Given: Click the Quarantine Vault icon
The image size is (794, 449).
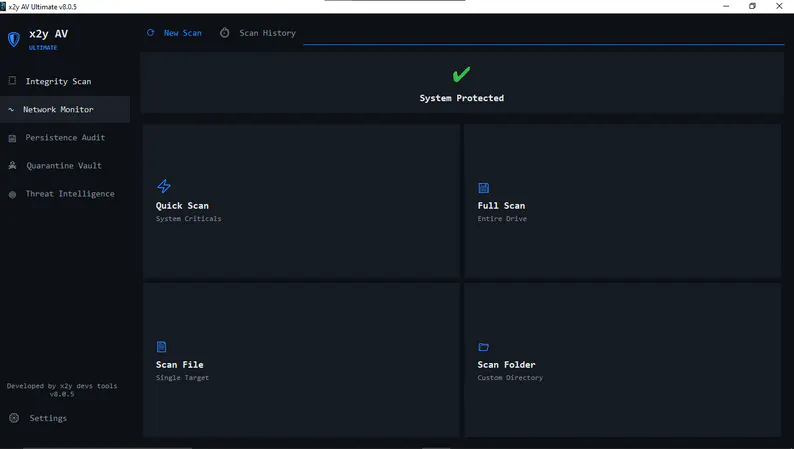Looking at the screenshot, I should coord(13,166).
